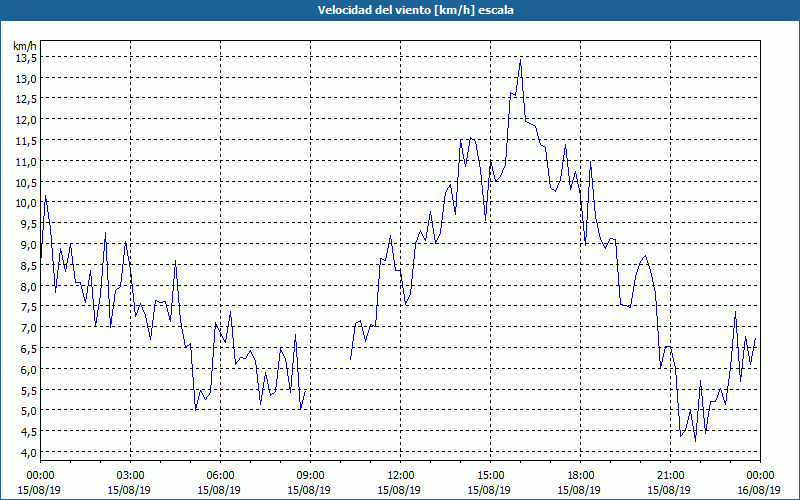Click the '7,0' y-axis value

[x=29, y=328]
